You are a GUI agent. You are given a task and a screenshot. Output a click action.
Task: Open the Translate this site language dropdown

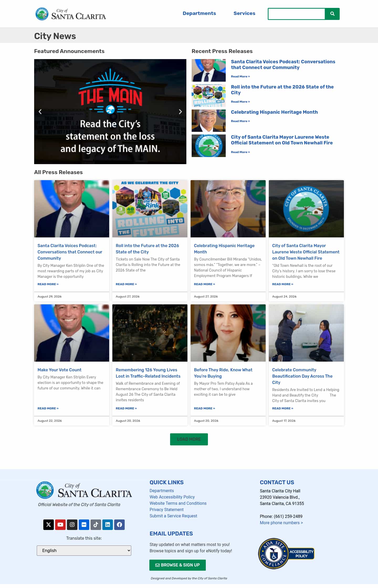point(84,550)
